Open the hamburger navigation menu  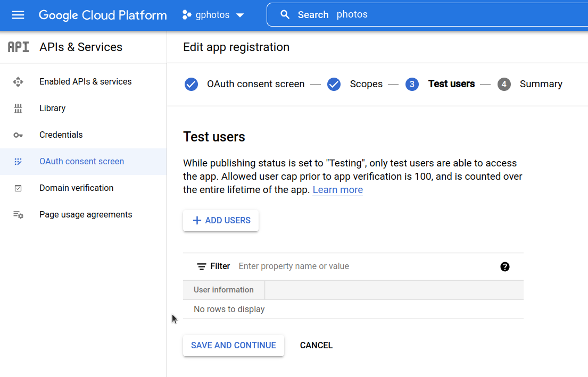coord(18,15)
